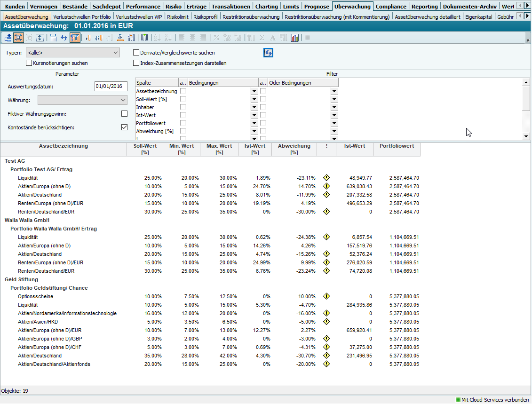
Task: Click the fit-to-window expand arrows icon
Action: (19, 38)
